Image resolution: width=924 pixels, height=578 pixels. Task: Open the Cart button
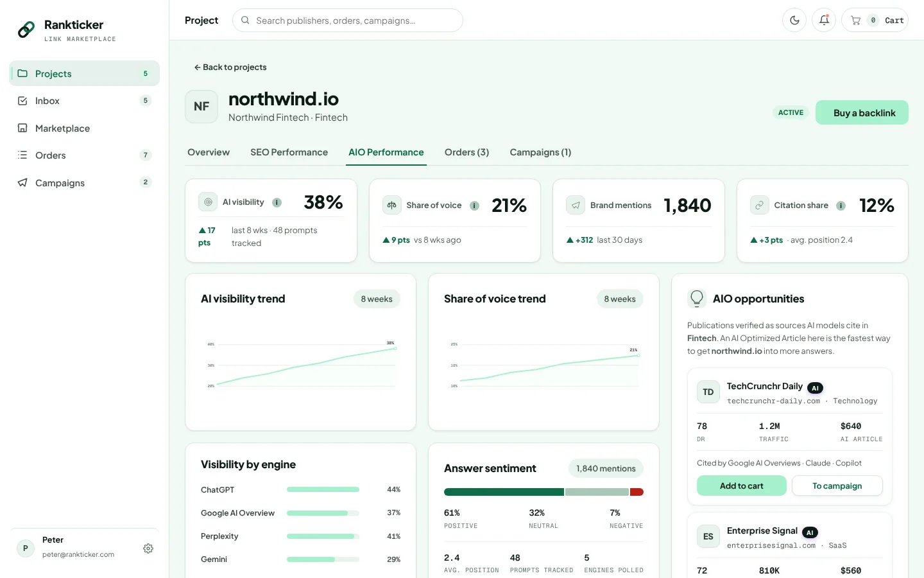pos(875,21)
